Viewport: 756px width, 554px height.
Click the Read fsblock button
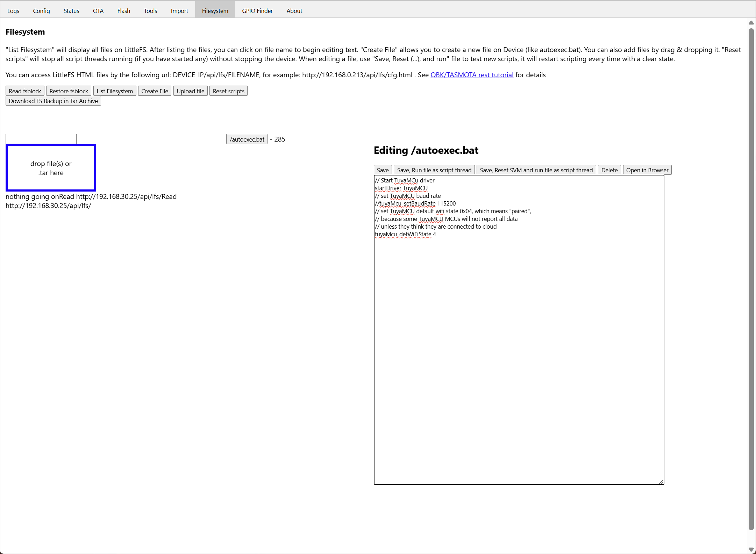[x=25, y=91]
